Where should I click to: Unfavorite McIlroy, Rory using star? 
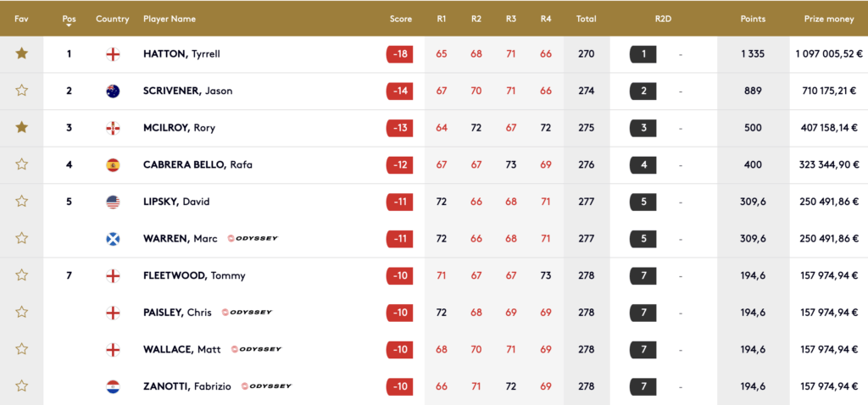22,127
